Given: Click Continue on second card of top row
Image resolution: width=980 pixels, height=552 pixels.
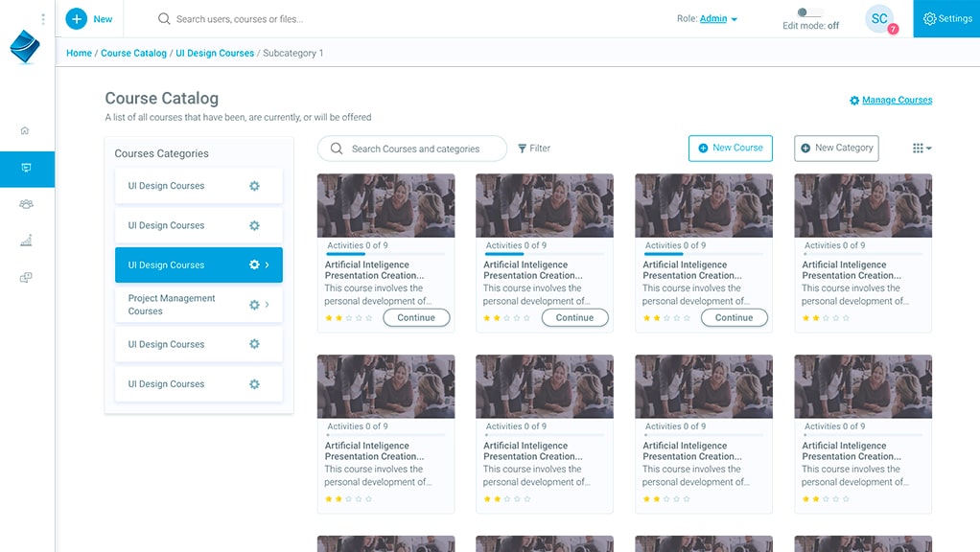Looking at the screenshot, I should click(x=575, y=318).
